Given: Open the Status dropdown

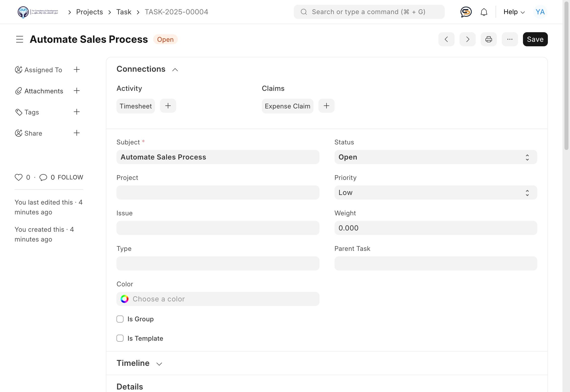Looking at the screenshot, I should (x=435, y=157).
